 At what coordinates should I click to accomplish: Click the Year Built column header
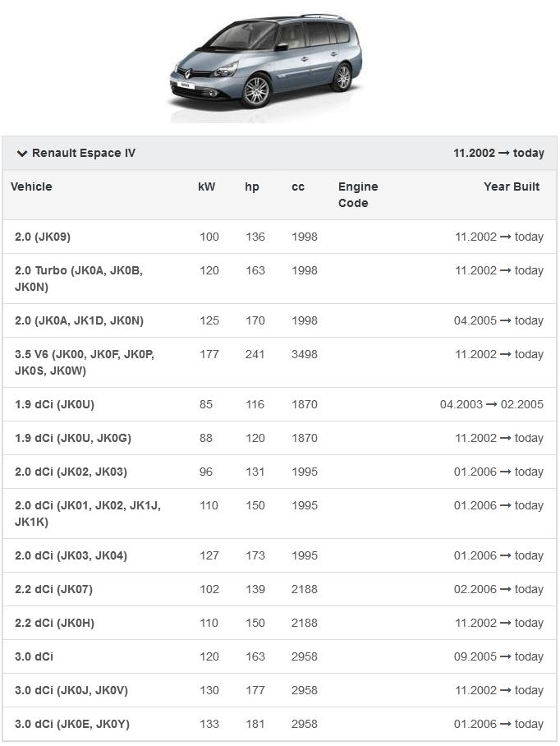pos(512,186)
